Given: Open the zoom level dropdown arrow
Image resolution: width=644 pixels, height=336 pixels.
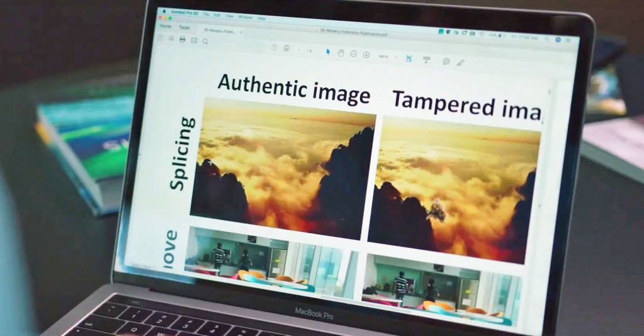Looking at the screenshot, I should point(396,57).
